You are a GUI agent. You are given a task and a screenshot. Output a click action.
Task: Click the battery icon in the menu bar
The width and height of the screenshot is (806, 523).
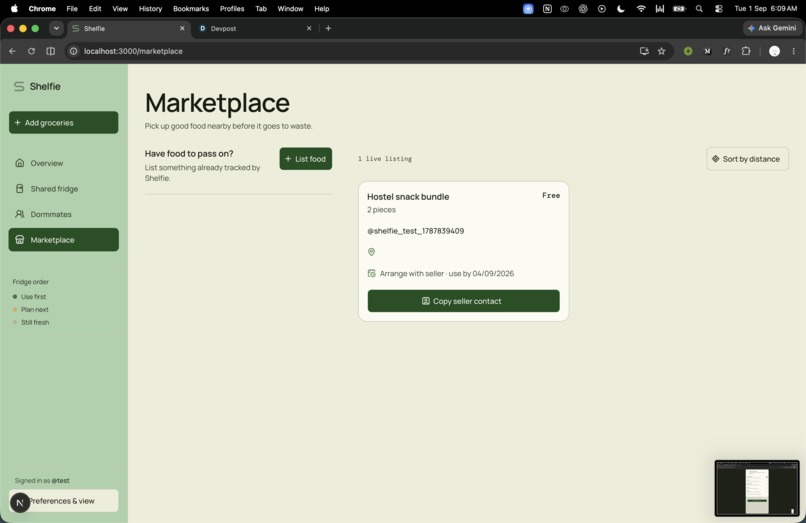pyautogui.click(x=679, y=8)
